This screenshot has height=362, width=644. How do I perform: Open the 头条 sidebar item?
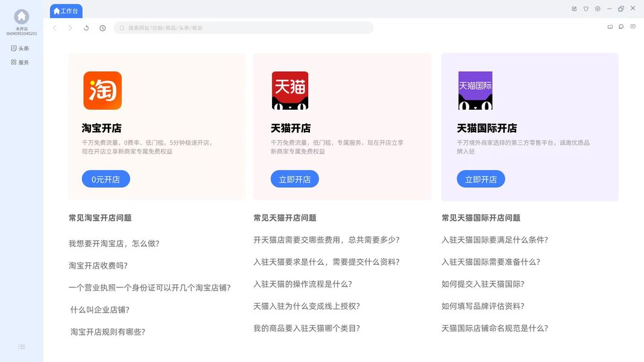(x=20, y=48)
